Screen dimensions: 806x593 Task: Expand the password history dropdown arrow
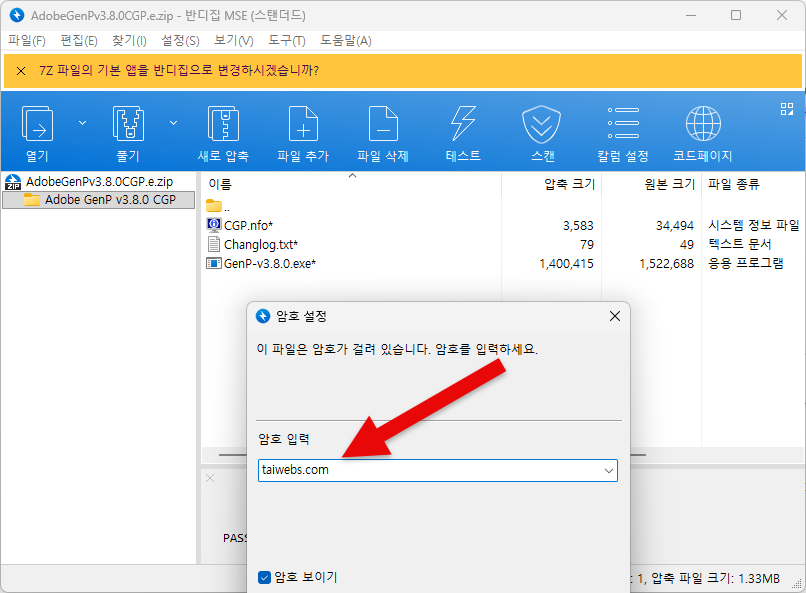tap(609, 471)
